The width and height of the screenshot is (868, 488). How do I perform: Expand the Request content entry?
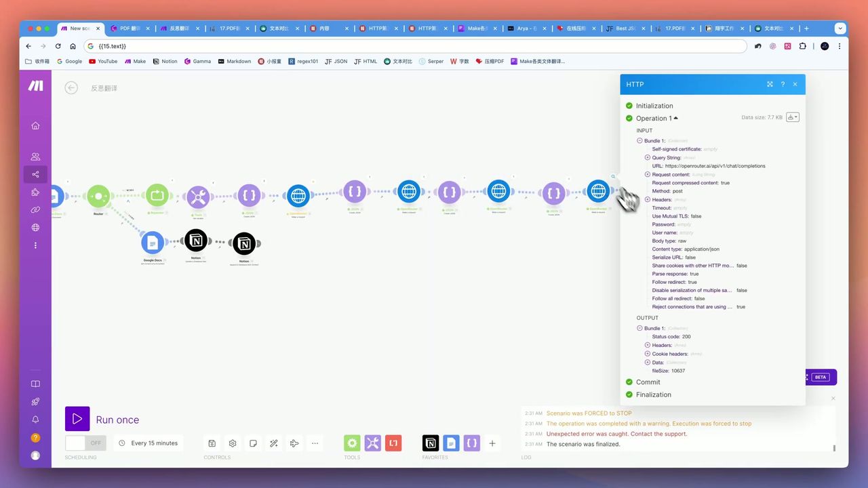tap(648, 174)
